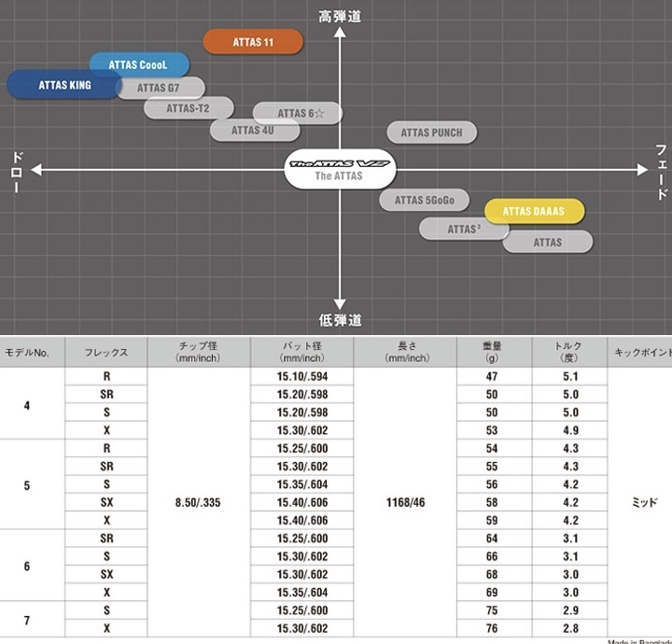The width and height of the screenshot is (672, 644).
Task: Click the ATTAS-T2 label
Action: 189,108
